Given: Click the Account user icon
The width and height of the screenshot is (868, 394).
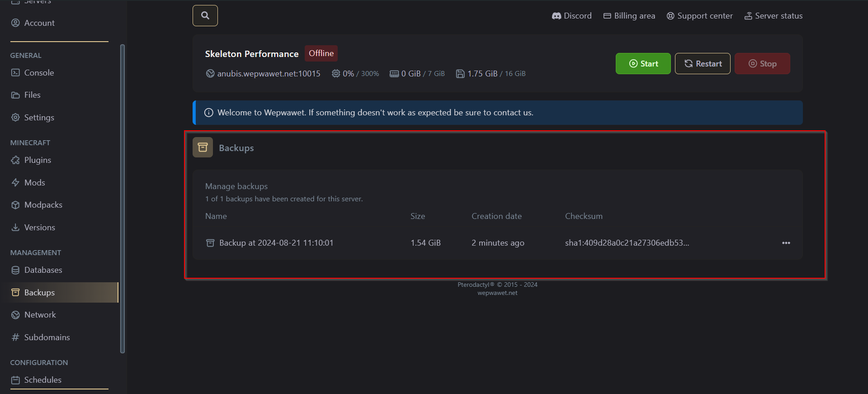Looking at the screenshot, I should pos(15,23).
